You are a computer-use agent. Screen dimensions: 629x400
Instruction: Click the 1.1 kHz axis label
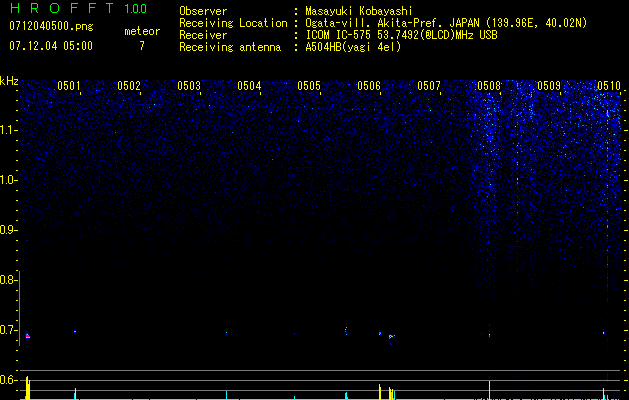[8, 130]
